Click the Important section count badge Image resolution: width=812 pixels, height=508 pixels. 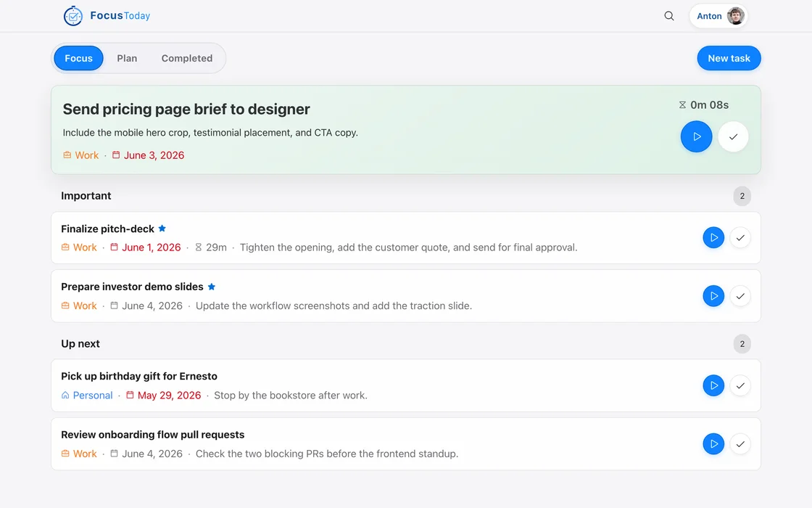[742, 196]
